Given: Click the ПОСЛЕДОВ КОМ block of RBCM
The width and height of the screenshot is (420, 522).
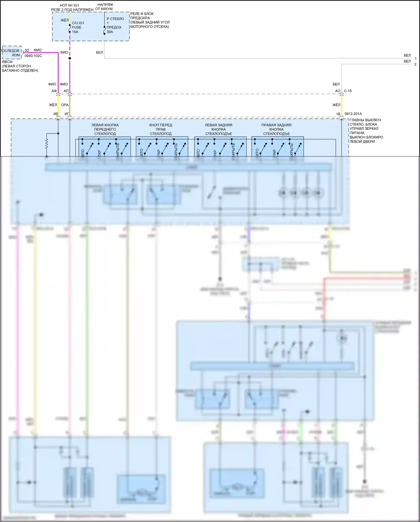Looking at the screenshot, I should click(x=12, y=53).
